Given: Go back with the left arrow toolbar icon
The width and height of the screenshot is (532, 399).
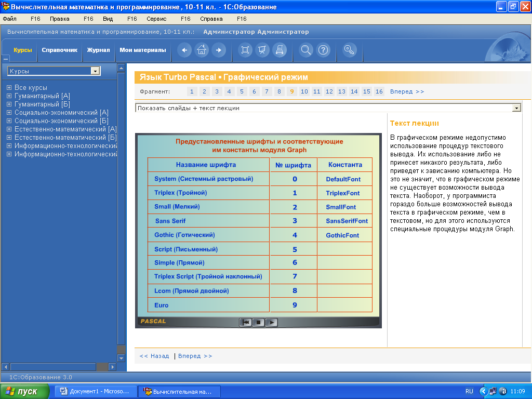Looking at the screenshot, I should coord(184,50).
